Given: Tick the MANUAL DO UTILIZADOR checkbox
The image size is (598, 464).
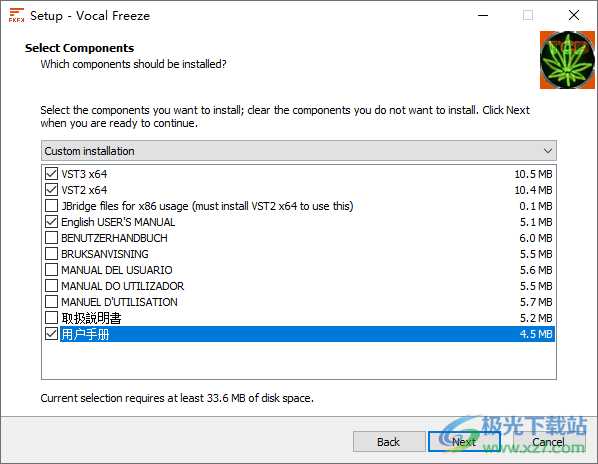Looking at the screenshot, I should coord(51,286).
